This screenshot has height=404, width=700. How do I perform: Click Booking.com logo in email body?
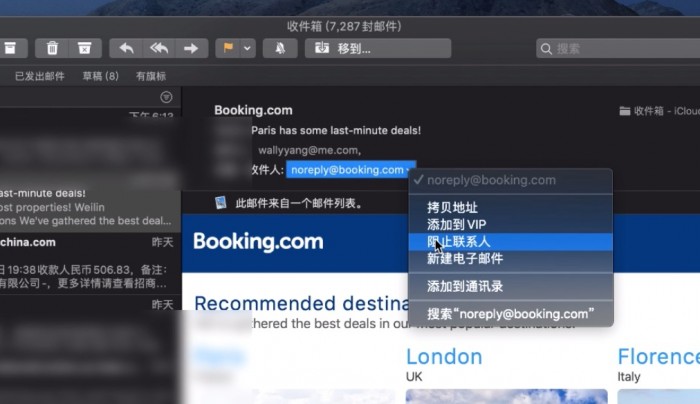coord(258,242)
